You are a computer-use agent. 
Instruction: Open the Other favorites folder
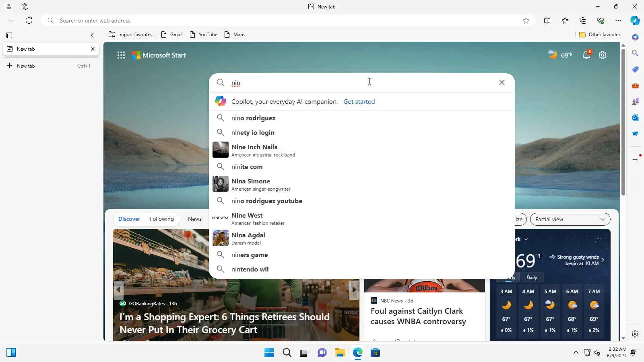pos(600,35)
